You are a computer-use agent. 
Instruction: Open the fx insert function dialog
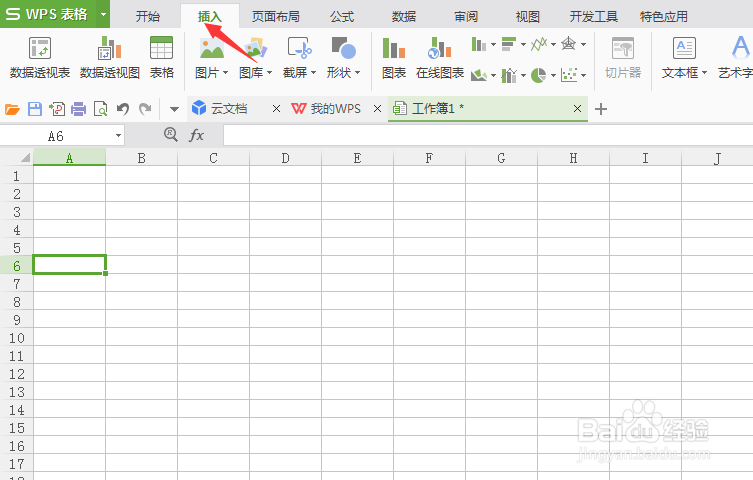click(x=196, y=135)
